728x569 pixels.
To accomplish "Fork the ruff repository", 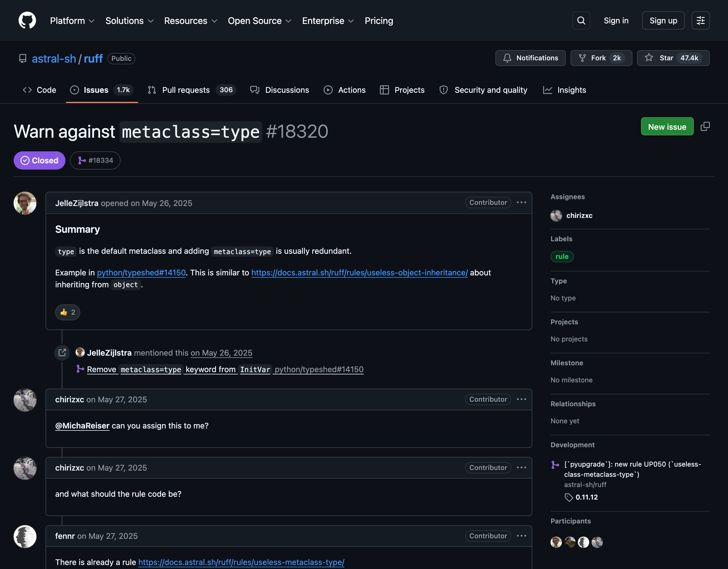I will 601,58.
